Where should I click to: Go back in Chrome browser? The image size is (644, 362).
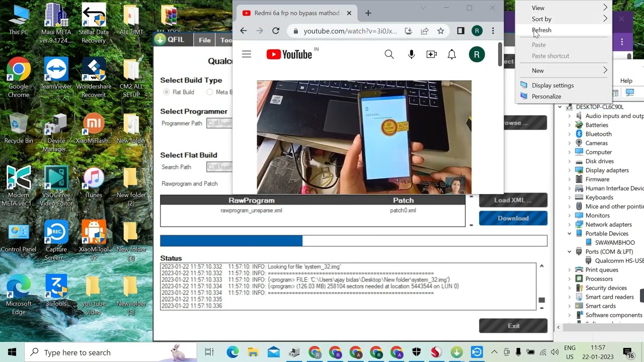point(244,31)
